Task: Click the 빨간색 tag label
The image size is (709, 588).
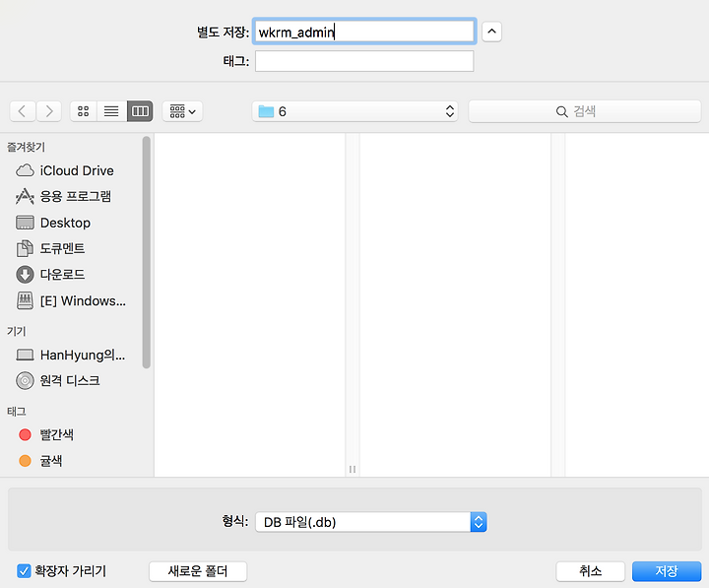Action: 57,434
